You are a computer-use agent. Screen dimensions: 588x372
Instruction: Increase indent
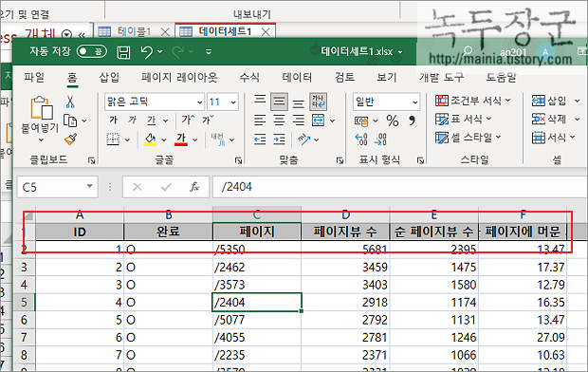point(279,139)
